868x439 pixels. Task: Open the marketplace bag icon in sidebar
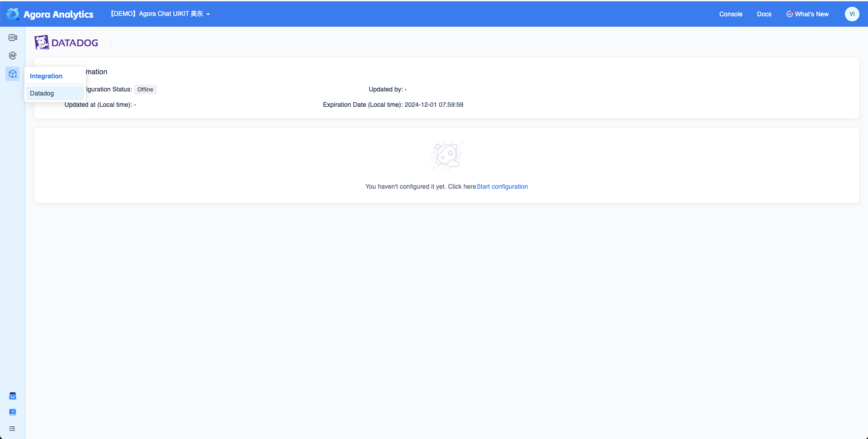click(x=13, y=396)
